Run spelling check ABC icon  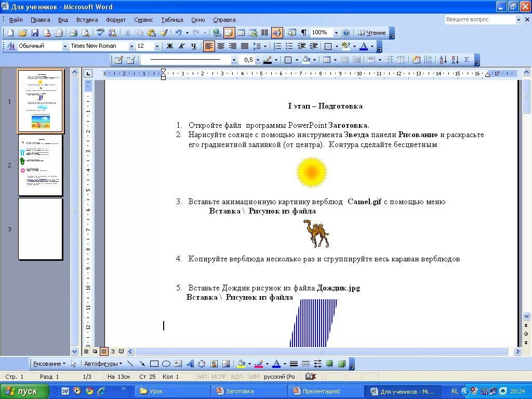100,33
